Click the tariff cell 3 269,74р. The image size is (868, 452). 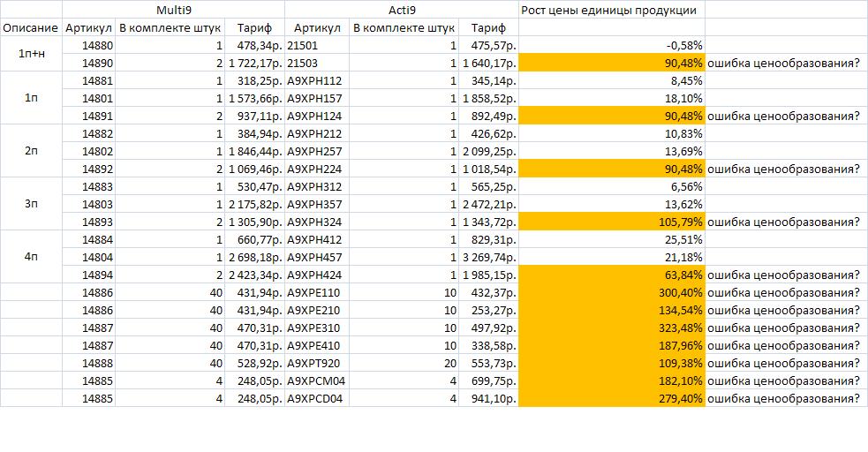point(489,257)
